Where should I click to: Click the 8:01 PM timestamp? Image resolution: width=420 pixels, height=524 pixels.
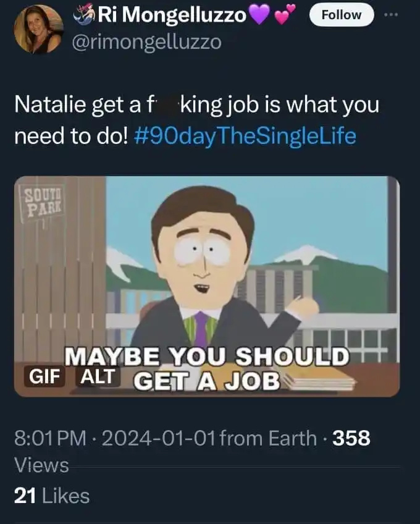coord(50,438)
